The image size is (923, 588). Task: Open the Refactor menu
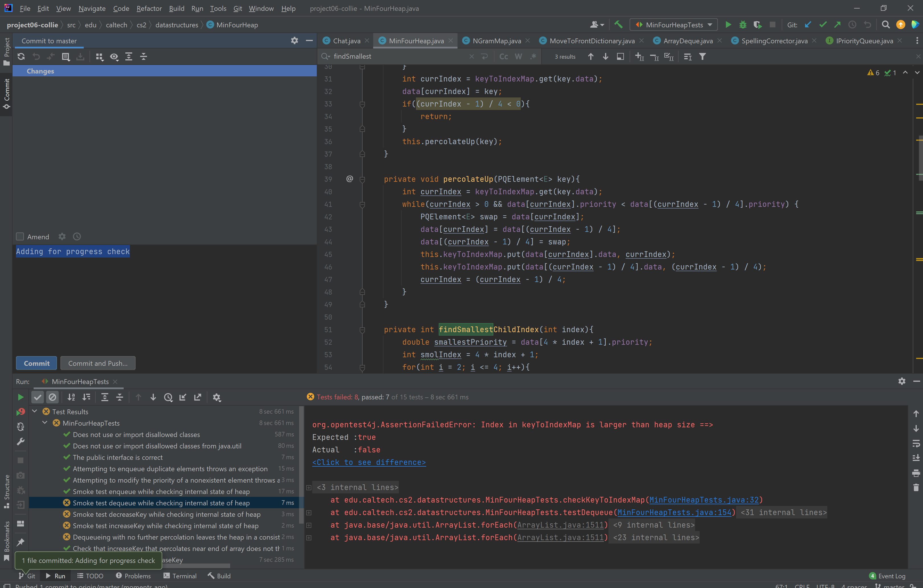(x=149, y=9)
